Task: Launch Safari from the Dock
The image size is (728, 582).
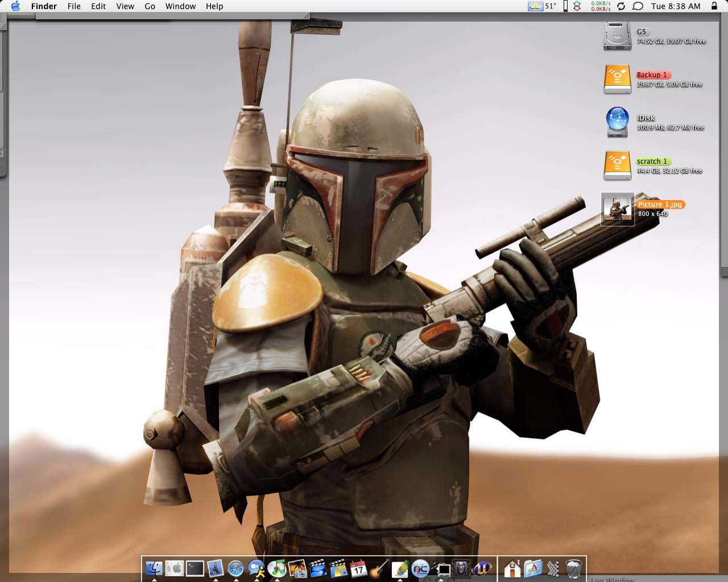Action: pos(235,568)
